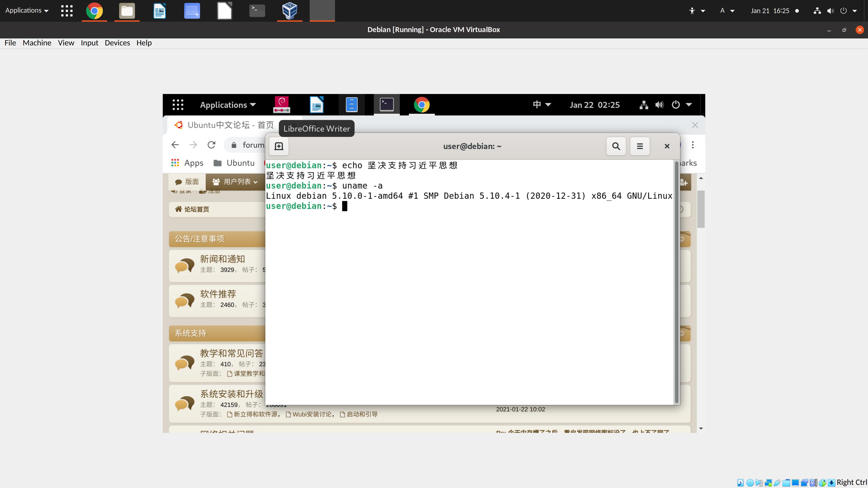Open host accessibility menu dropdown
The width and height of the screenshot is (868, 488).
tap(697, 11)
